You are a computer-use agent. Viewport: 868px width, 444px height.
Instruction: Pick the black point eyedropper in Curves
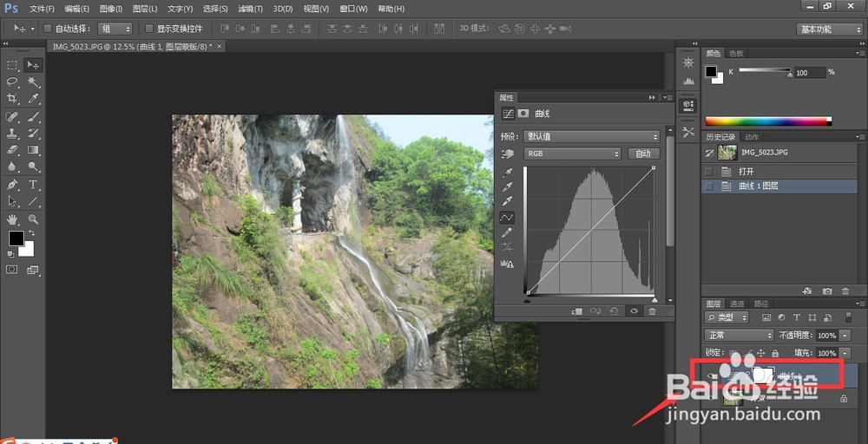point(507,173)
